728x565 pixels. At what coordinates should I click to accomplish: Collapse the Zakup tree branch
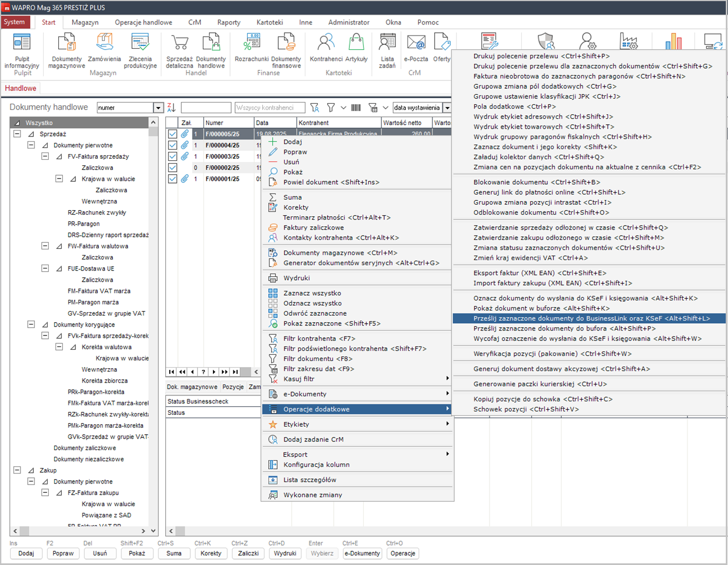17,470
